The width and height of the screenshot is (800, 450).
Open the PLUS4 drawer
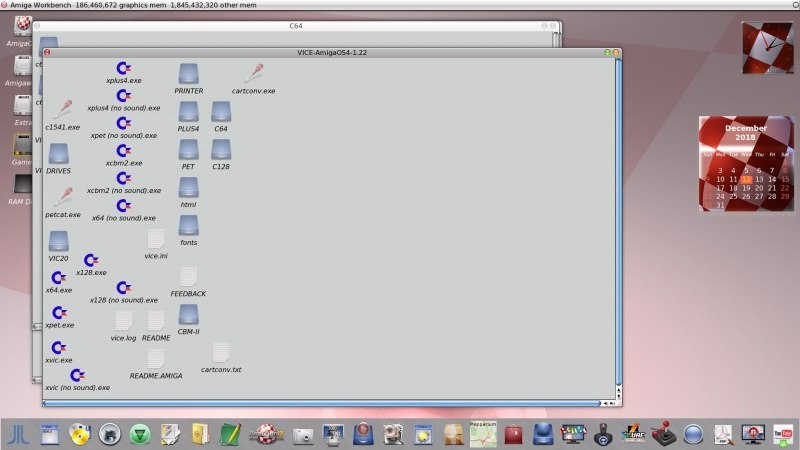188,112
